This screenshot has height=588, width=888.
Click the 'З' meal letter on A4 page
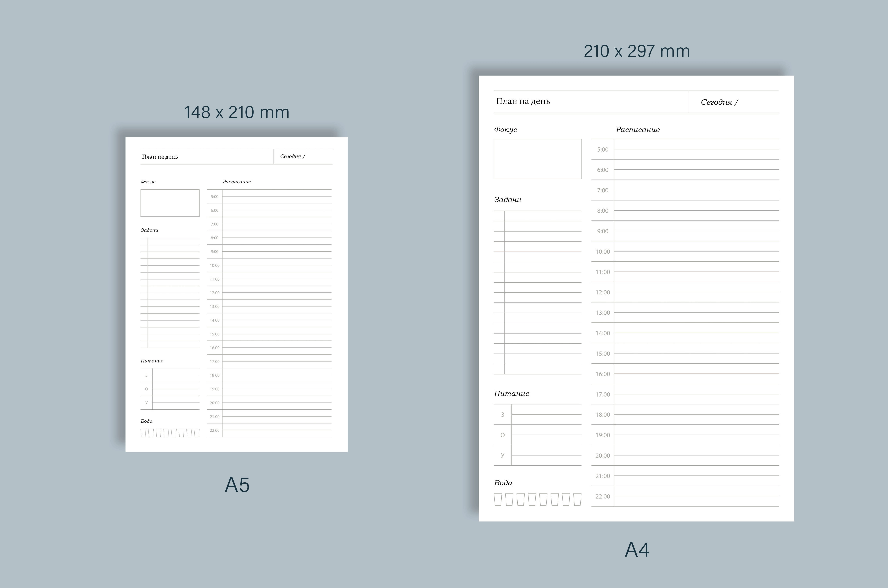click(503, 414)
